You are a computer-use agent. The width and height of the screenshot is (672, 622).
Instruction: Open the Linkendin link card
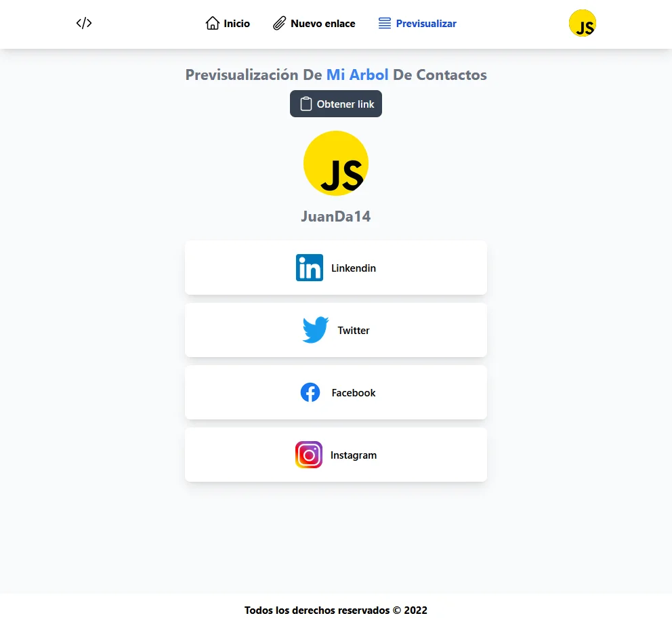pos(336,268)
